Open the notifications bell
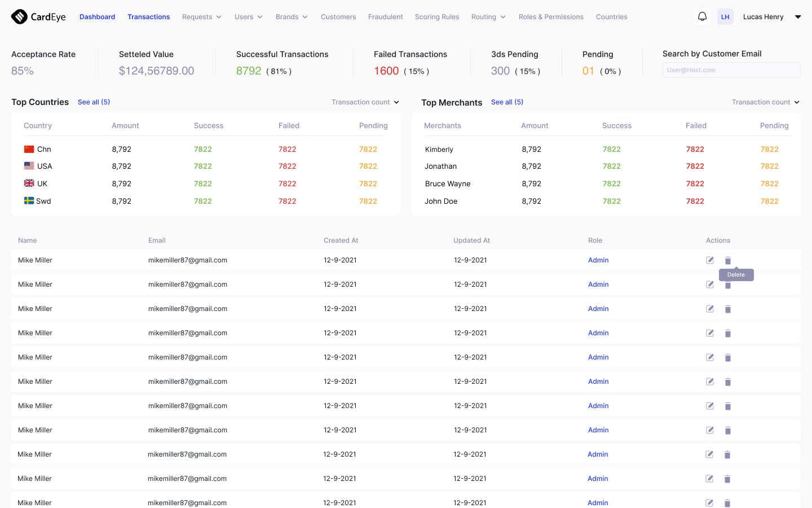The width and height of the screenshot is (812, 508). tap(702, 16)
